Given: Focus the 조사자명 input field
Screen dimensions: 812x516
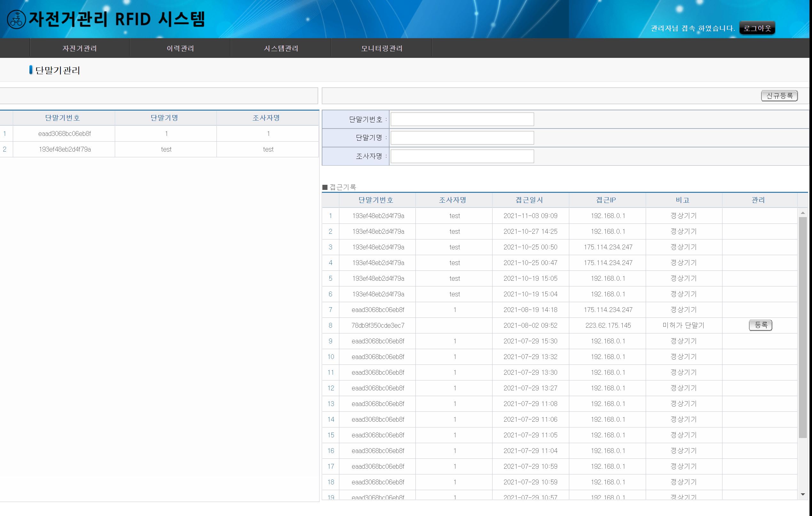Looking at the screenshot, I should point(462,156).
